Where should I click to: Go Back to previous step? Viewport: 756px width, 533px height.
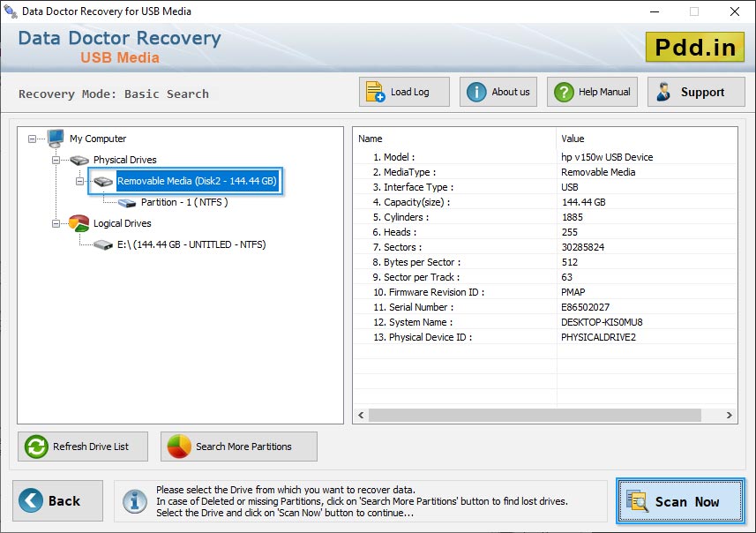pyautogui.click(x=58, y=500)
